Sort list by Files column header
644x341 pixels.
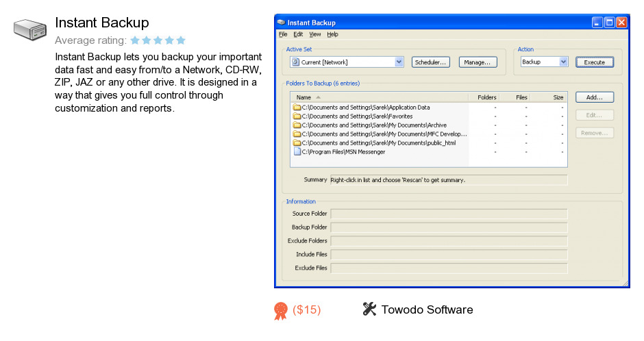pyautogui.click(x=515, y=97)
